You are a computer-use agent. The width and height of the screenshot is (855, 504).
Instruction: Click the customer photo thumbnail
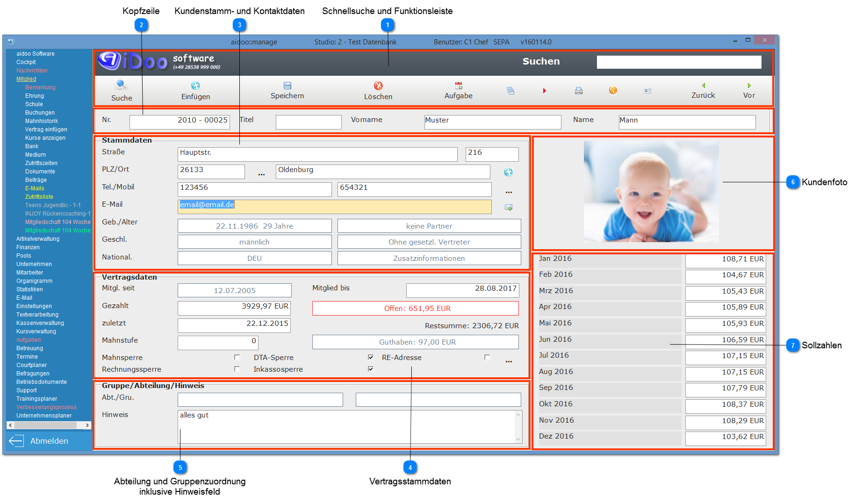tap(651, 191)
